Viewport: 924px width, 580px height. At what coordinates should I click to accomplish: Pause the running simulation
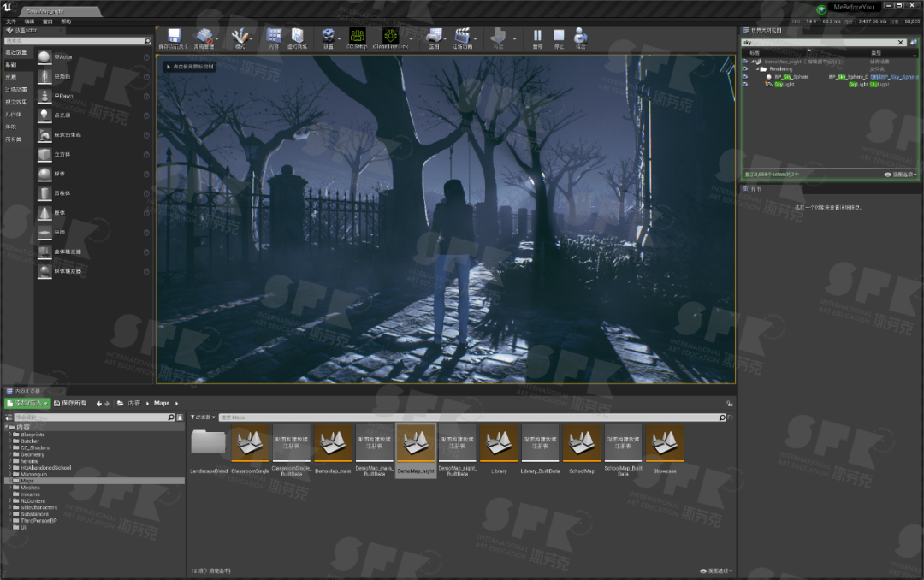click(537, 35)
